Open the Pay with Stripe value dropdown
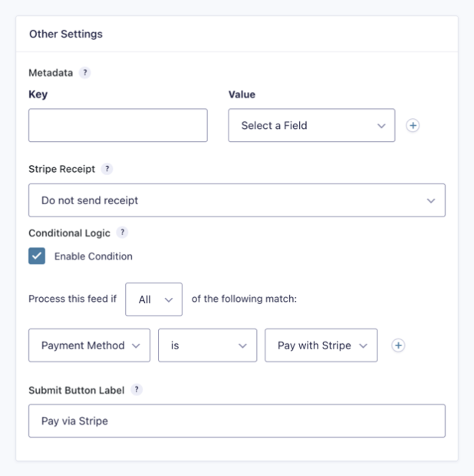 coord(321,345)
